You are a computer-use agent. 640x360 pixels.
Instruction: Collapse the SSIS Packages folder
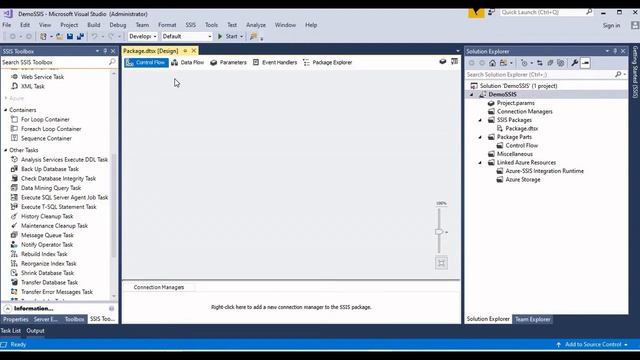pos(480,120)
